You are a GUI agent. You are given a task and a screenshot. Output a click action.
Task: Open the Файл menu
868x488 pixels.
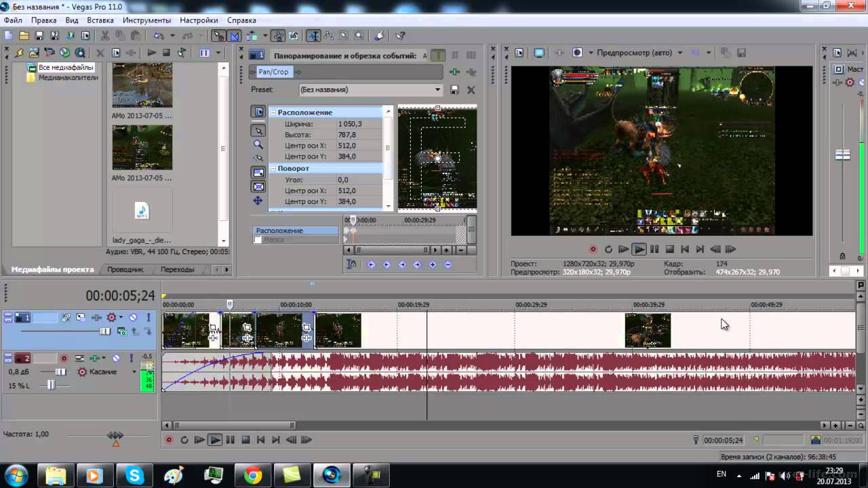pyautogui.click(x=13, y=20)
